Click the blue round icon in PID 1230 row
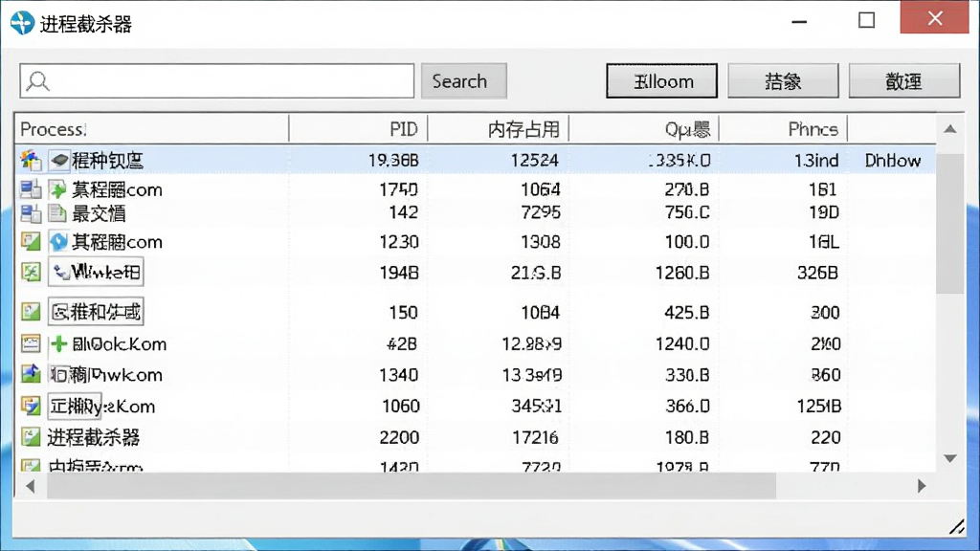 (58, 242)
